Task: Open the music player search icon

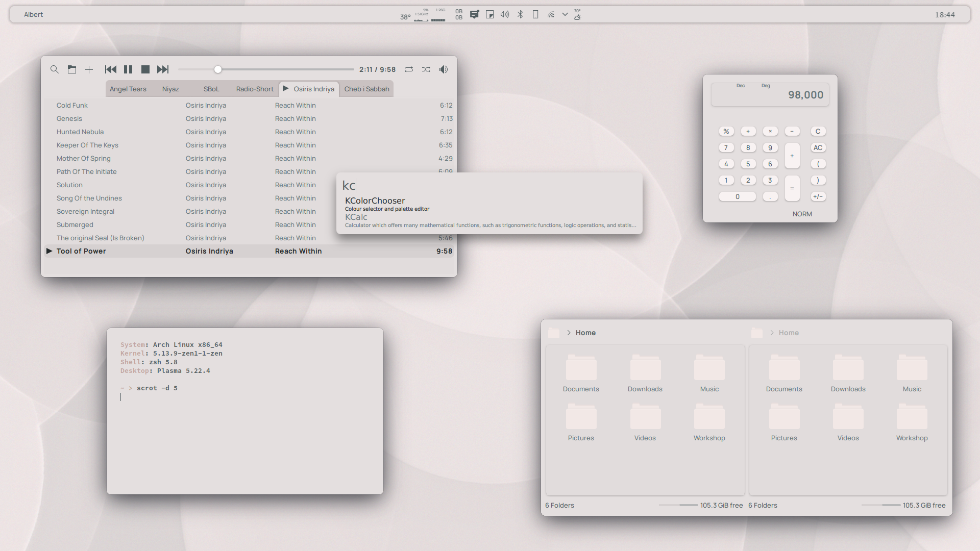Action: coord(55,69)
